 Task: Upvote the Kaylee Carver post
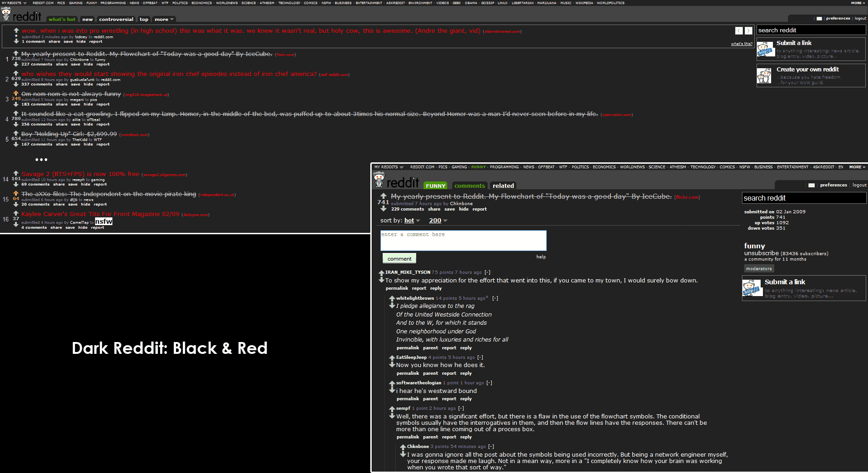click(x=16, y=213)
